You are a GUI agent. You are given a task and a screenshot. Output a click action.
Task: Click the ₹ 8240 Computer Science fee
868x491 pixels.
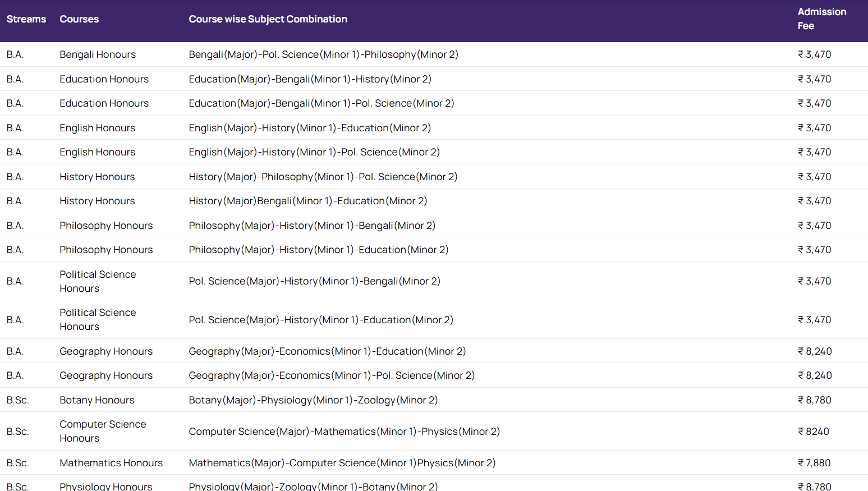tap(814, 432)
